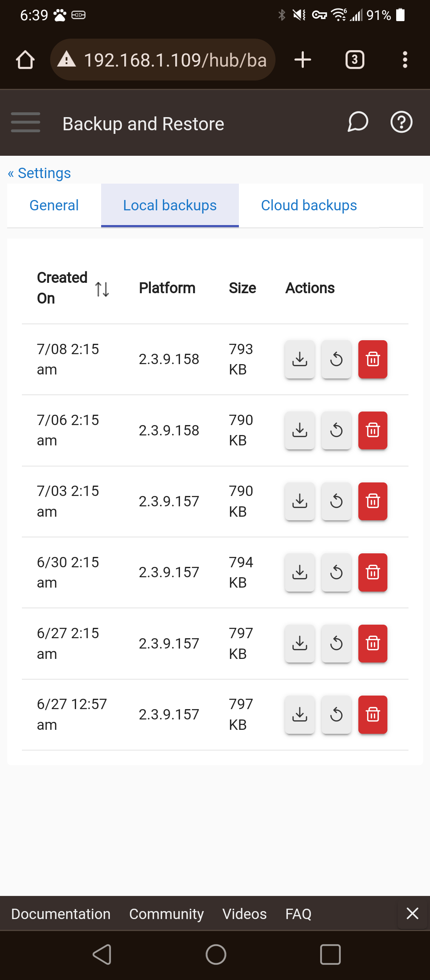Switch to the Cloud backups tab
430x980 pixels.
pyautogui.click(x=309, y=206)
